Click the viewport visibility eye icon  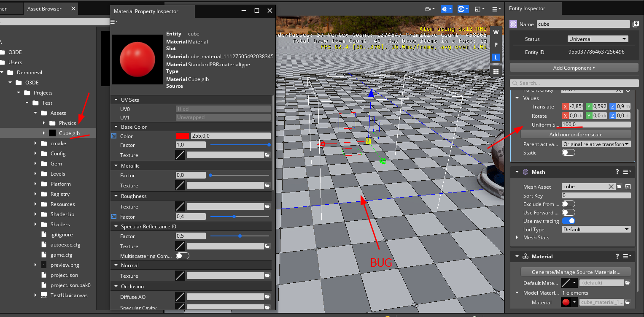click(x=462, y=9)
